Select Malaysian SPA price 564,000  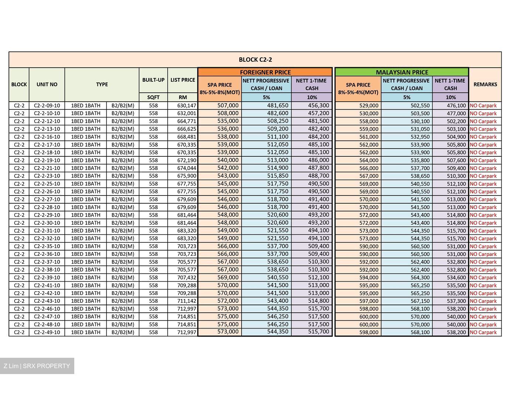[x=369, y=160]
